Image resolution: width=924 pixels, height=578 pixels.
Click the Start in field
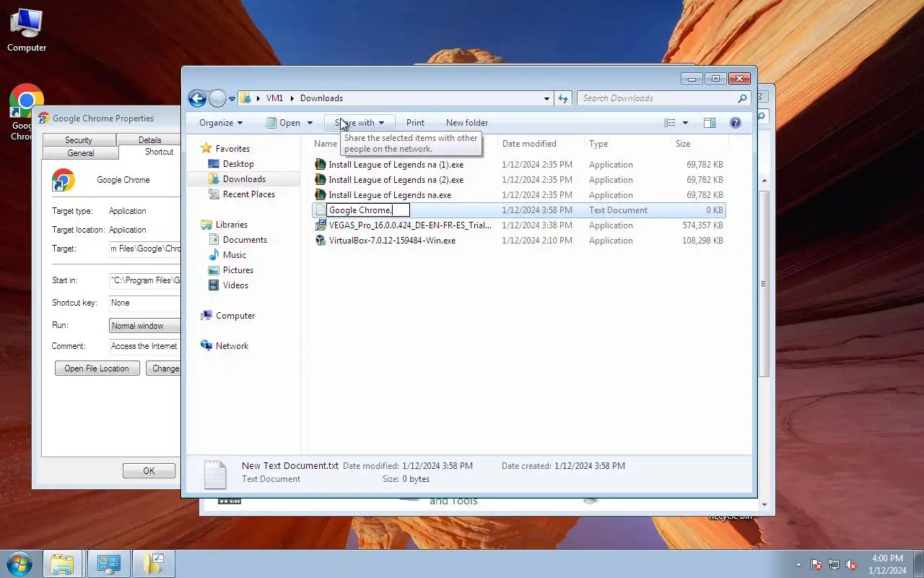(x=144, y=280)
